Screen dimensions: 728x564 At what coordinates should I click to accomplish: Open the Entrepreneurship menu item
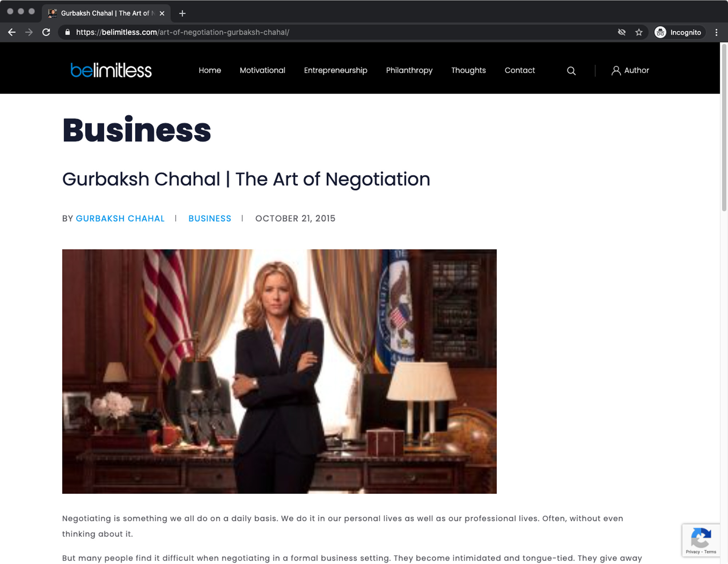(336, 70)
